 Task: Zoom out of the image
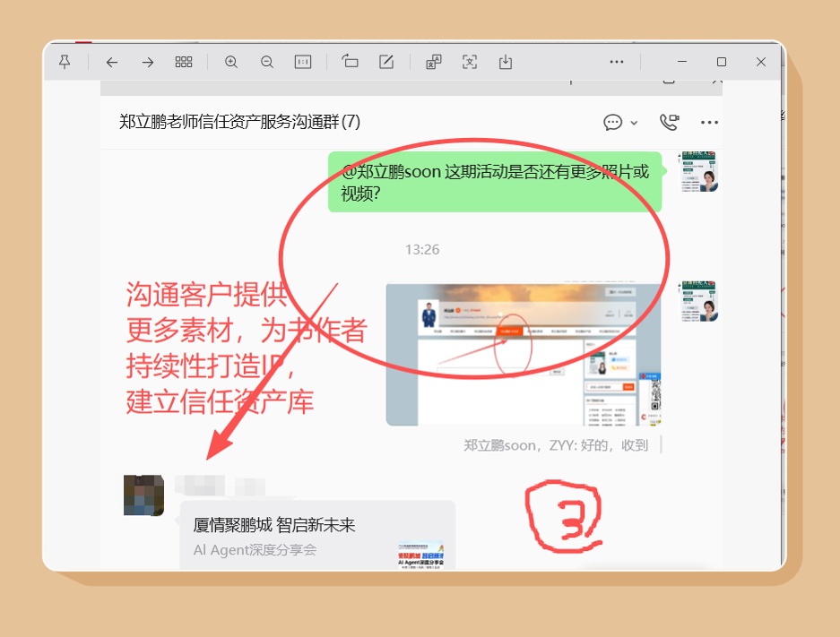267,62
